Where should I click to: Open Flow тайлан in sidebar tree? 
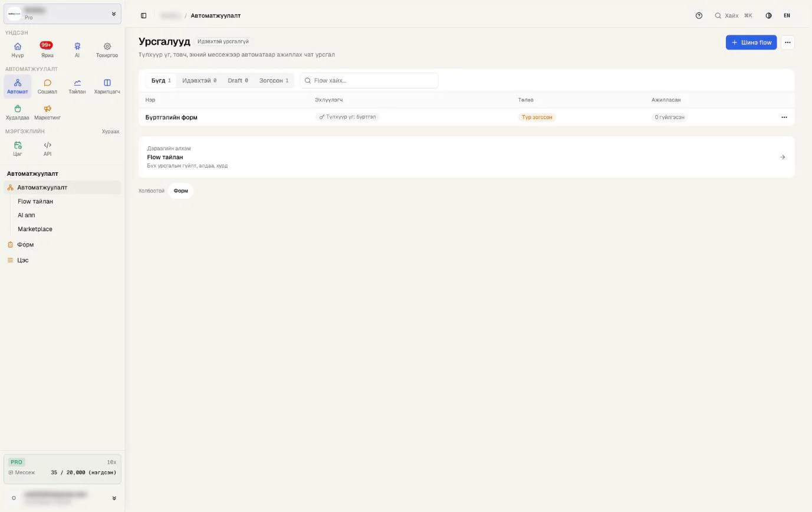coord(35,201)
